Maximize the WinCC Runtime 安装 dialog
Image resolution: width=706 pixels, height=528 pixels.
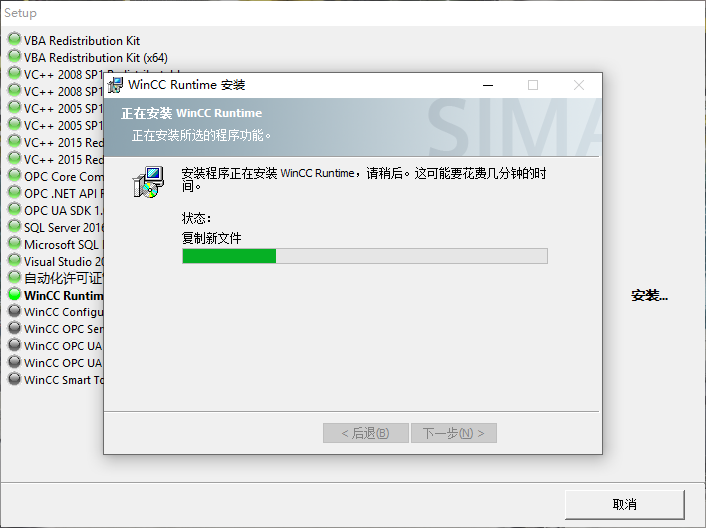[533, 85]
